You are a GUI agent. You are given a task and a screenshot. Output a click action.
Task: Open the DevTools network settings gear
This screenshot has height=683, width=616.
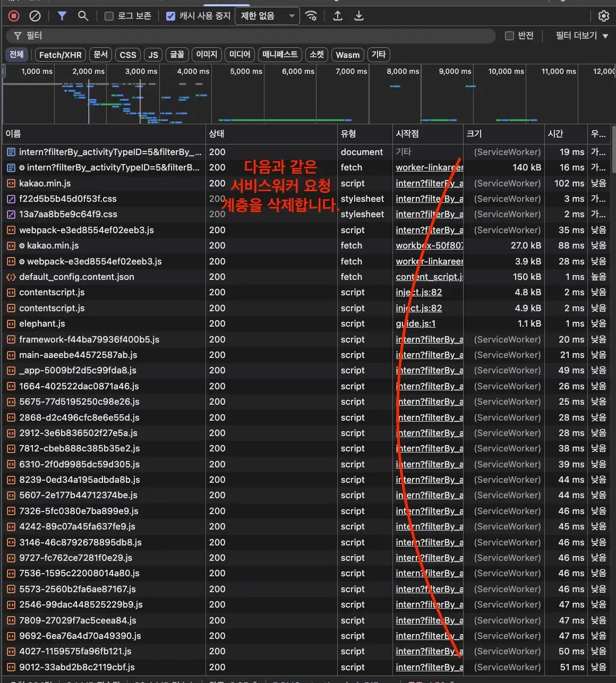(x=604, y=16)
